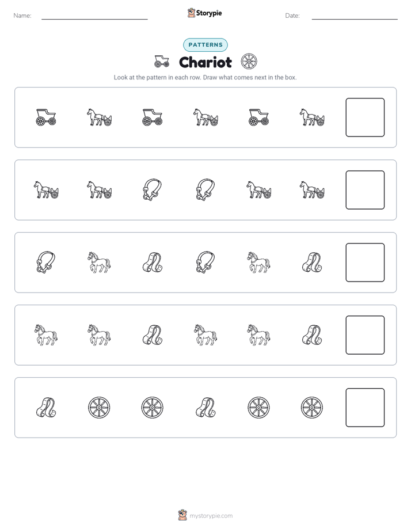Click the answer box in row two
Image resolution: width=411 pixels, height=532 pixels.
click(x=365, y=190)
